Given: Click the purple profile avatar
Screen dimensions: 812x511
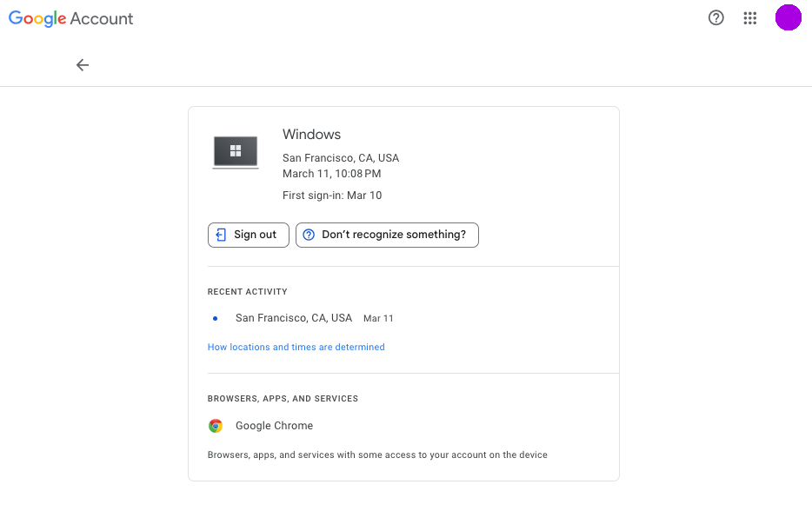Looking at the screenshot, I should [x=788, y=18].
